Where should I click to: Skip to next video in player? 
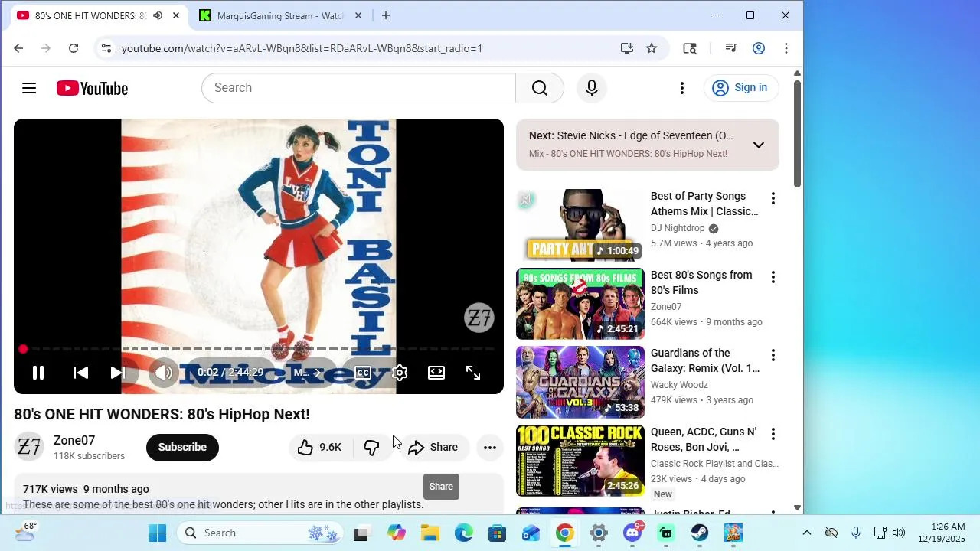(117, 373)
